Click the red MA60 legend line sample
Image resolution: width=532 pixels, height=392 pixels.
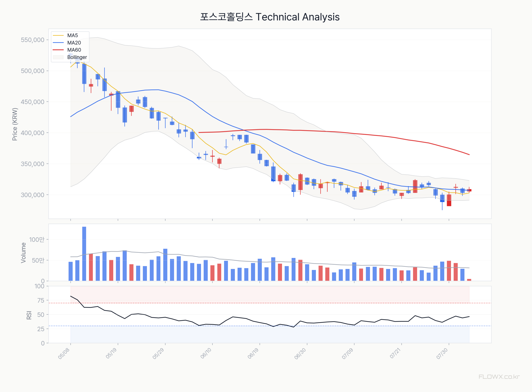tap(58, 50)
